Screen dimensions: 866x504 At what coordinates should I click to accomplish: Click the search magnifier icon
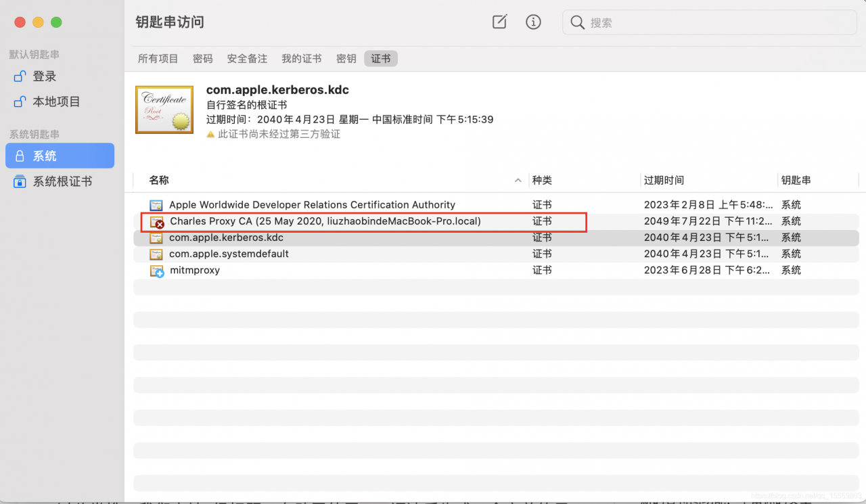(x=577, y=22)
